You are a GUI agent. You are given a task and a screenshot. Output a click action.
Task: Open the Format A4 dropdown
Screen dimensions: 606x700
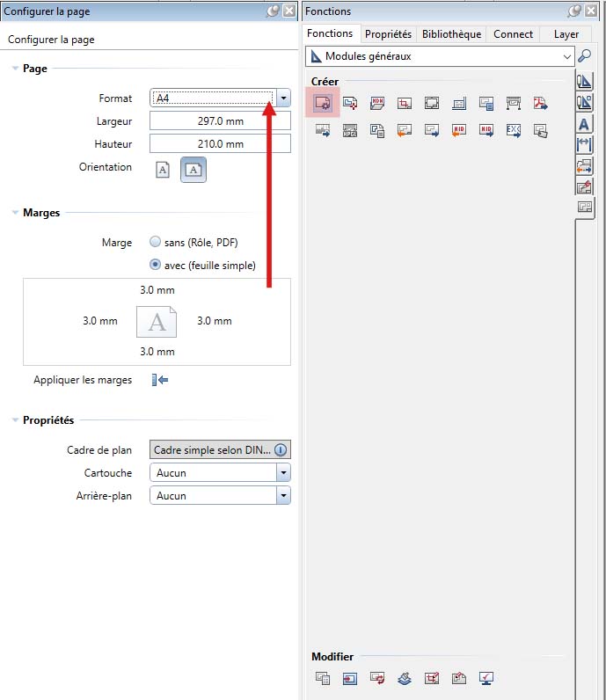[x=283, y=98]
